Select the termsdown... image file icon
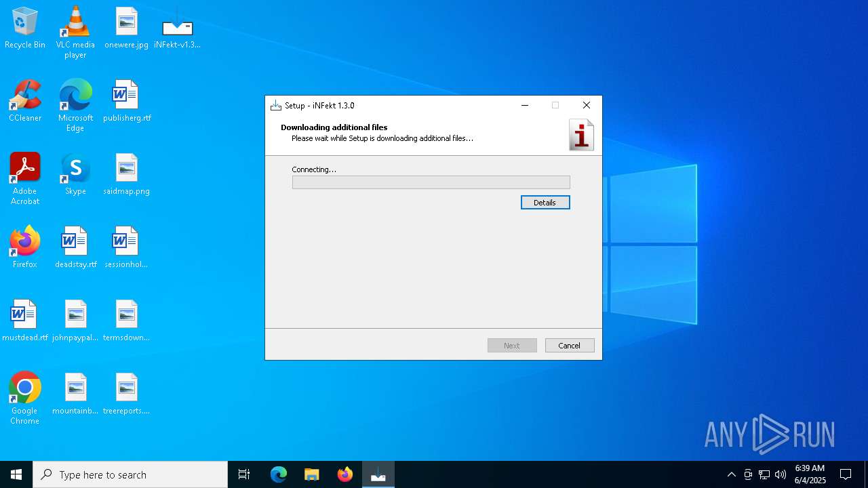 click(127, 321)
